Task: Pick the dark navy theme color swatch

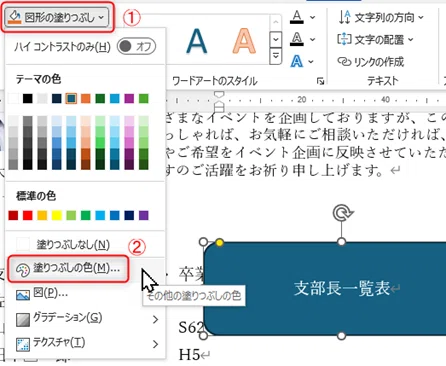Action: click(57, 98)
